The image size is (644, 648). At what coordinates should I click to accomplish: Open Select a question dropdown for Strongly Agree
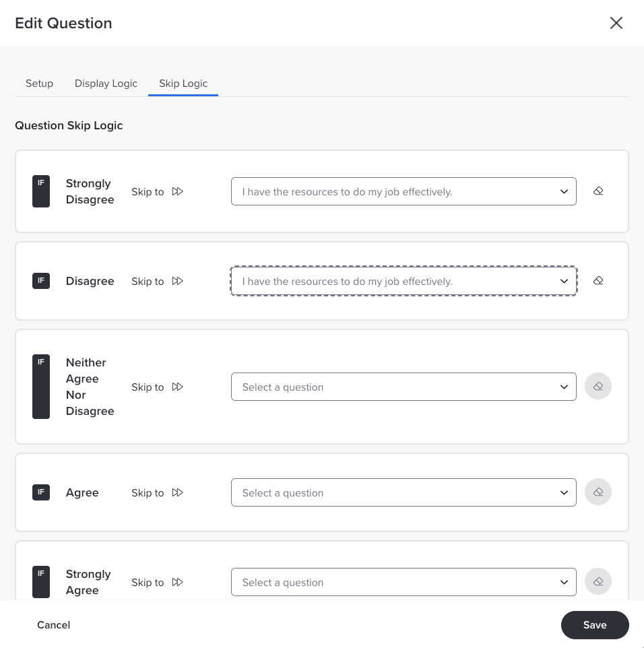point(404,582)
